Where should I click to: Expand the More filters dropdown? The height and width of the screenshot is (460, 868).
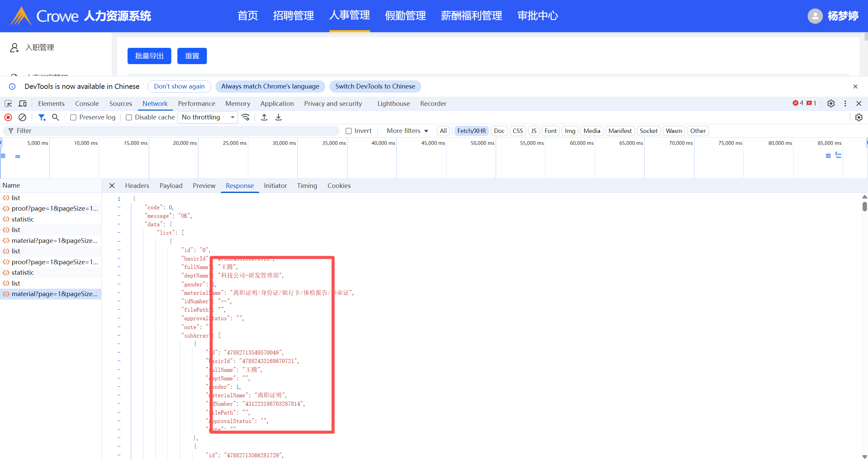pyautogui.click(x=407, y=131)
